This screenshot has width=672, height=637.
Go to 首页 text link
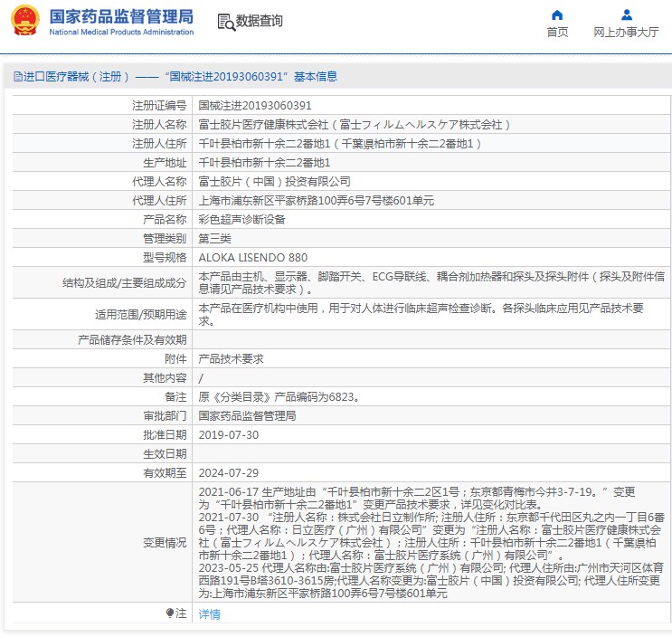click(x=557, y=33)
